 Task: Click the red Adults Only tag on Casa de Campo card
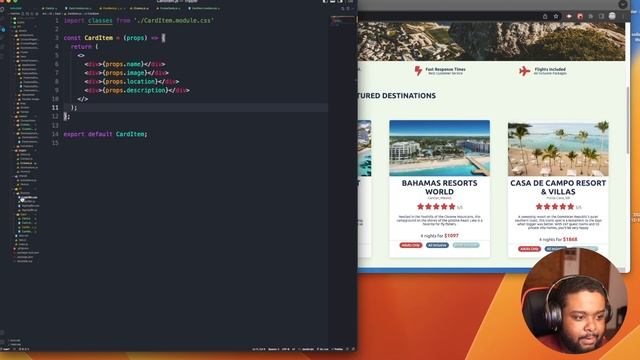(x=529, y=249)
